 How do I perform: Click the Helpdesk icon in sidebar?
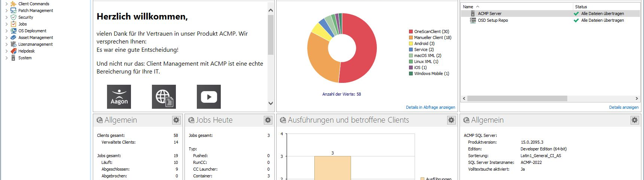tap(13, 51)
